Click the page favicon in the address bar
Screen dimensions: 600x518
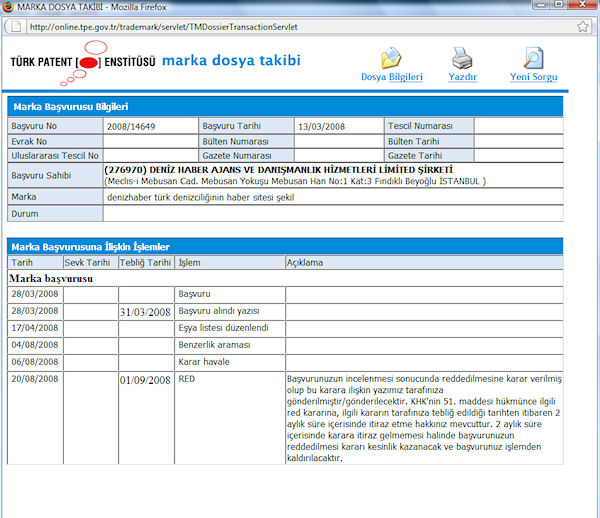[x=18, y=27]
